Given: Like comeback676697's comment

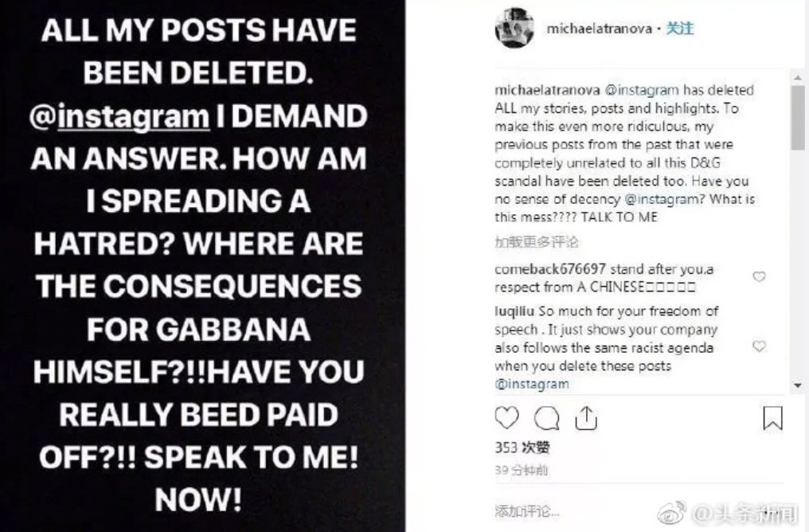Looking at the screenshot, I should [x=759, y=277].
